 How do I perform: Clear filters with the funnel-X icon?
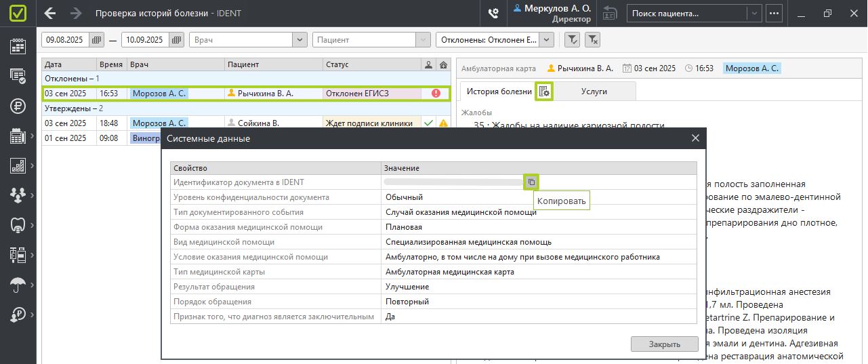coord(592,40)
